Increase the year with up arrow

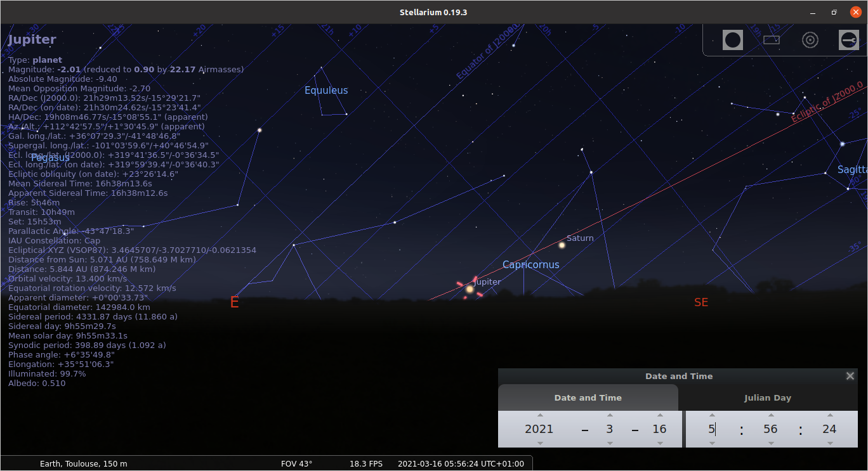coord(540,415)
